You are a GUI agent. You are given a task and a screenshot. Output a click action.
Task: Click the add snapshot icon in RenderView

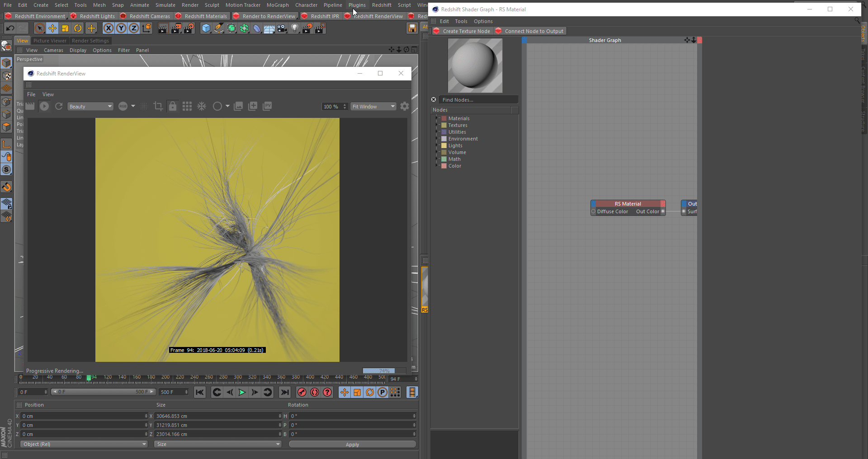coord(253,106)
